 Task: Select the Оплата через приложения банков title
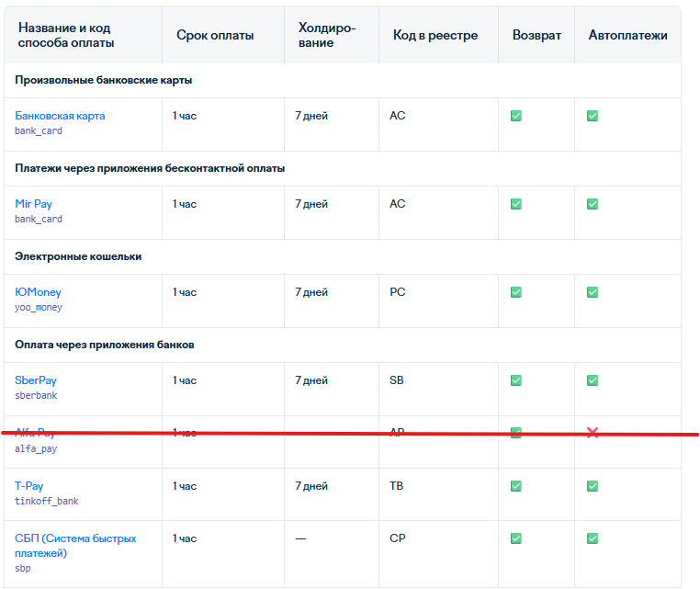[105, 345]
